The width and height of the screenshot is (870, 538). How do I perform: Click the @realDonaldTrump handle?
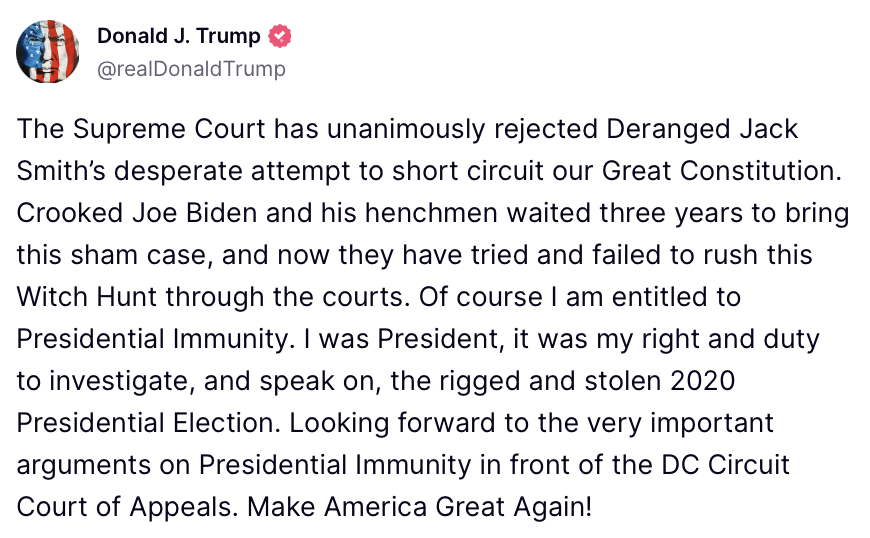pyautogui.click(x=191, y=69)
